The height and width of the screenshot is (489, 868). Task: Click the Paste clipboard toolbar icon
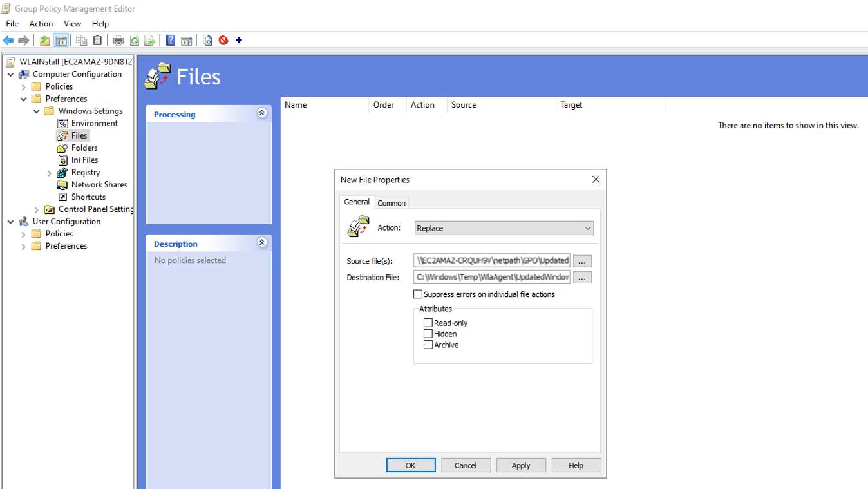[x=97, y=41]
